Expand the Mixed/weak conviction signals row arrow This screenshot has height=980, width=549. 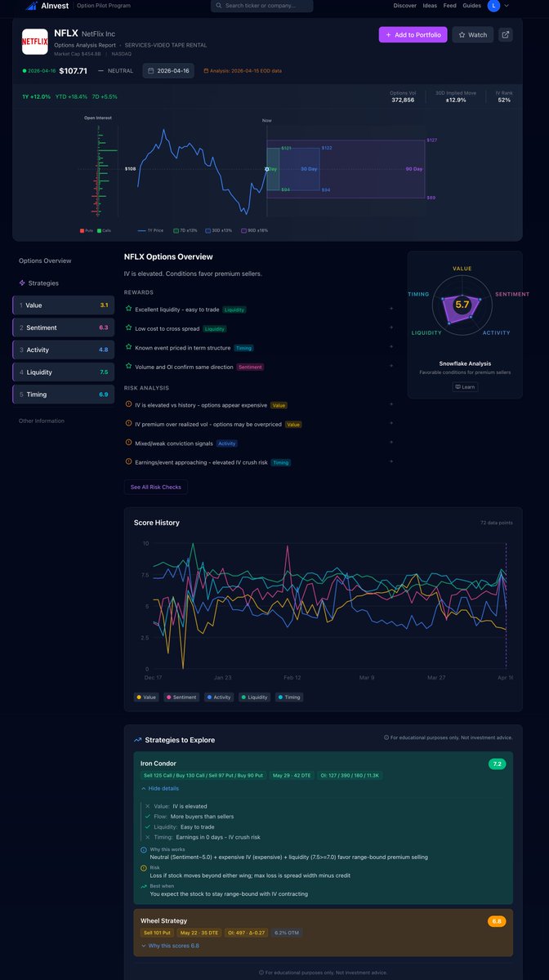coord(391,443)
